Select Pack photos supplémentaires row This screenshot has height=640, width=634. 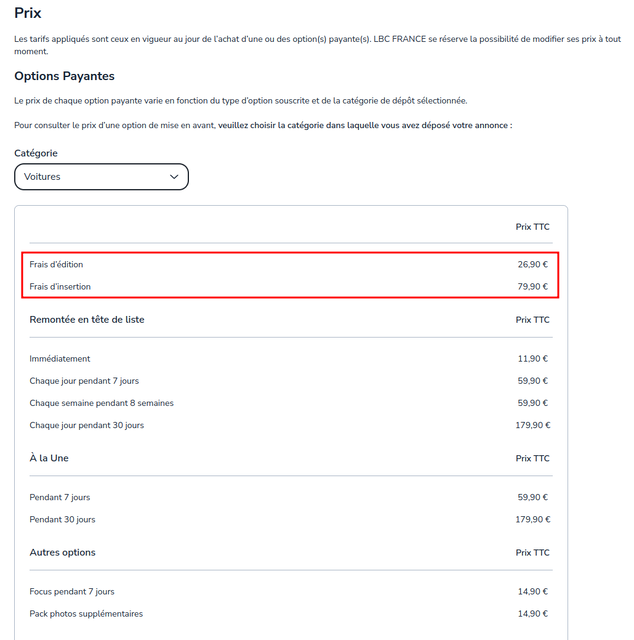pyautogui.click(x=291, y=613)
